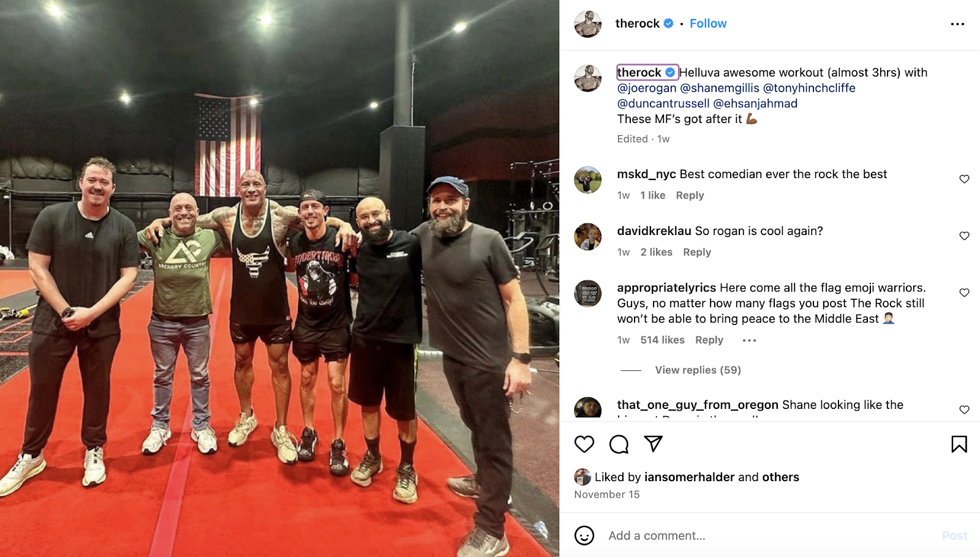Like mskd_nyc's comment

[964, 179]
